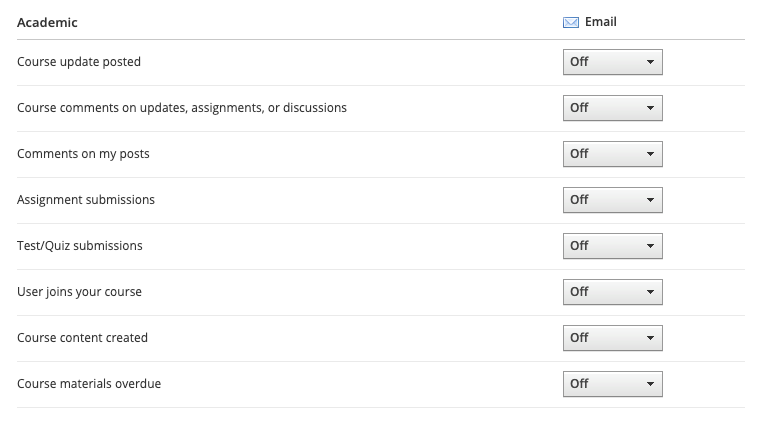Open Course content created dropdown
Viewport: 764px width, 421px height.
point(612,338)
